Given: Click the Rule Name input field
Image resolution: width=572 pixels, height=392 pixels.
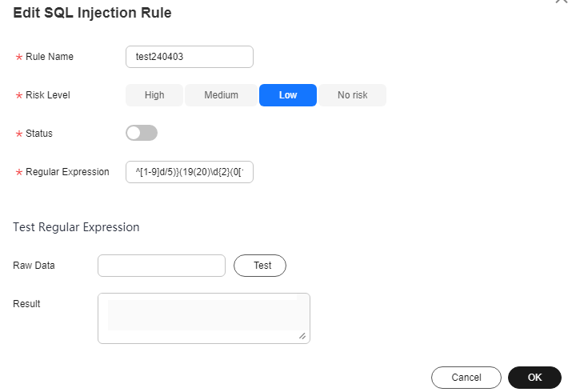Looking at the screenshot, I should [x=190, y=57].
